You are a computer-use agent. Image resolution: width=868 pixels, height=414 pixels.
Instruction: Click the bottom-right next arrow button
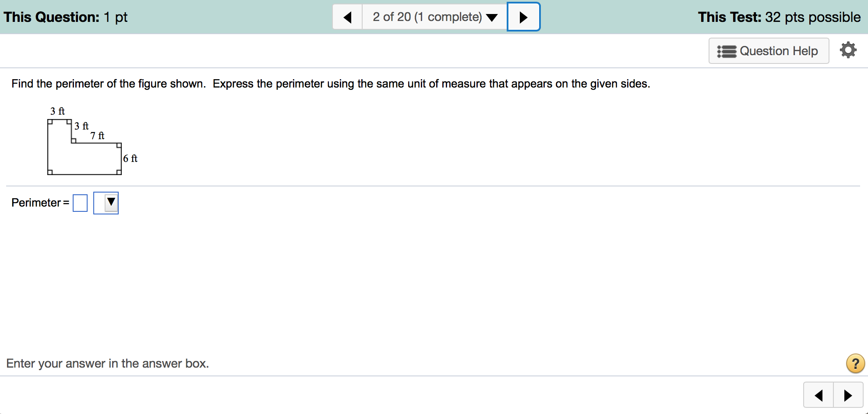(848, 395)
